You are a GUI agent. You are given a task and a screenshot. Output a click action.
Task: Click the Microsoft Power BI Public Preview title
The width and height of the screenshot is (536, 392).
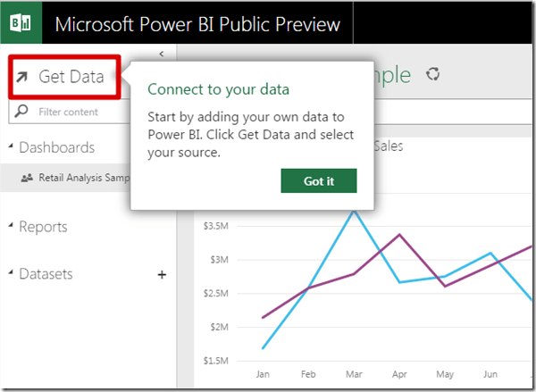[x=197, y=23]
